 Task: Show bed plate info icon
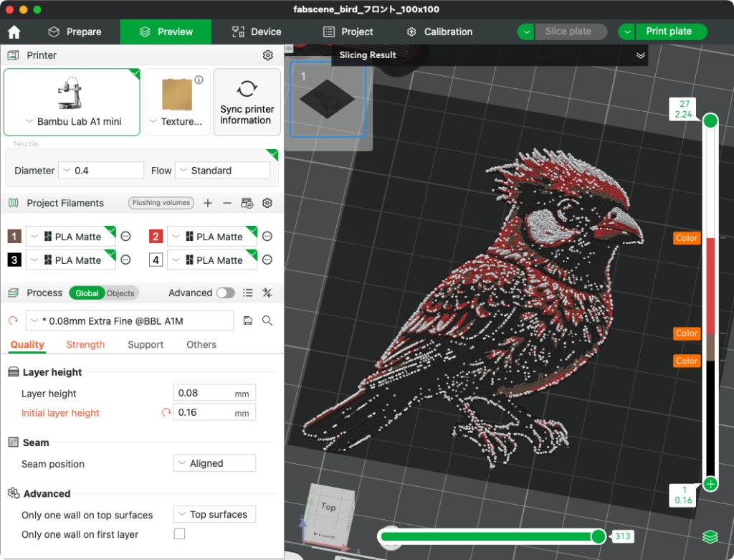tap(199, 80)
